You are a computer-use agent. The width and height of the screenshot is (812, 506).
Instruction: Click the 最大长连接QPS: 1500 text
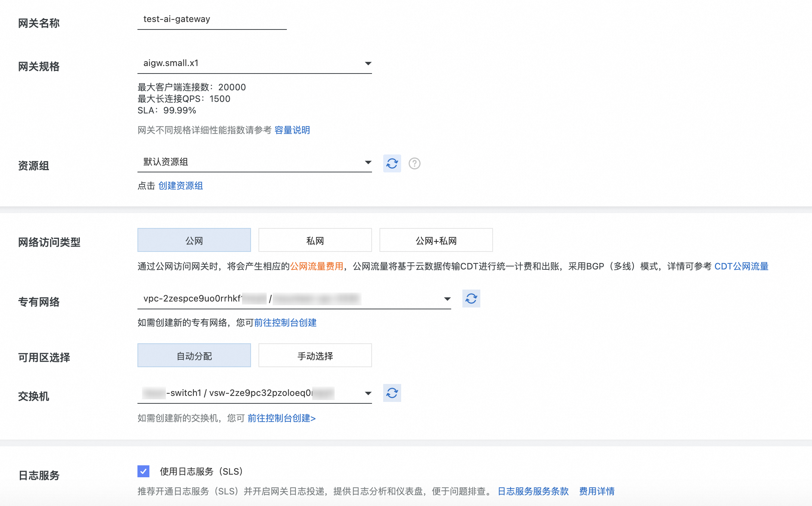(184, 99)
